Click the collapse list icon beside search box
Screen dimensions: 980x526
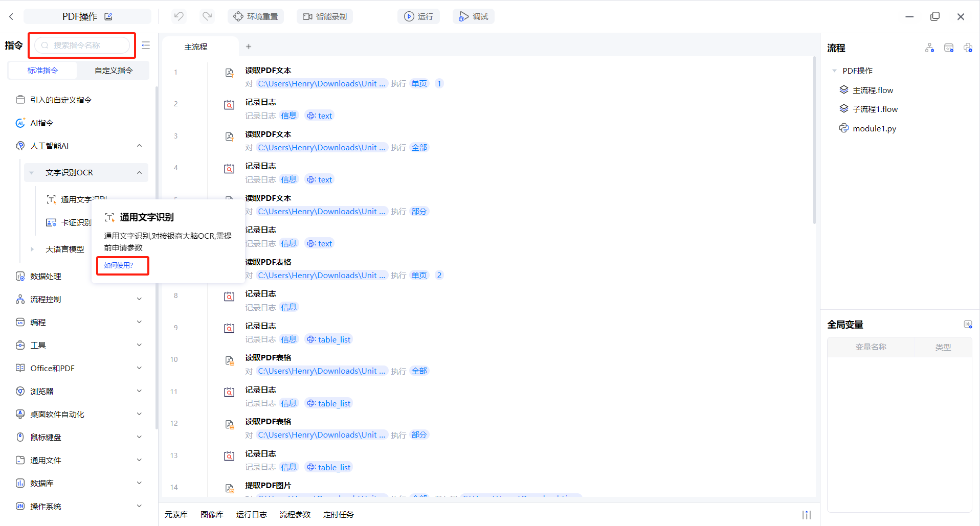pos(146,45)
